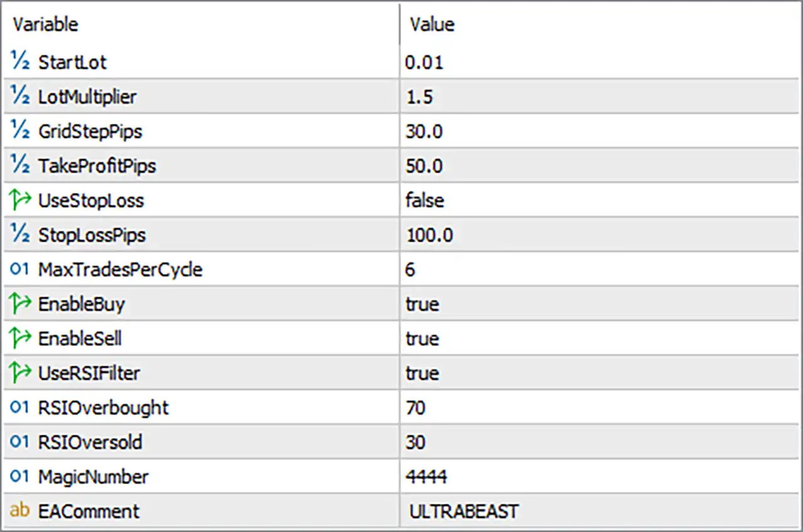Toggle the UseRSIFilter true value
The width and height of the screenshot is (803, 532).
click(422, 373)
